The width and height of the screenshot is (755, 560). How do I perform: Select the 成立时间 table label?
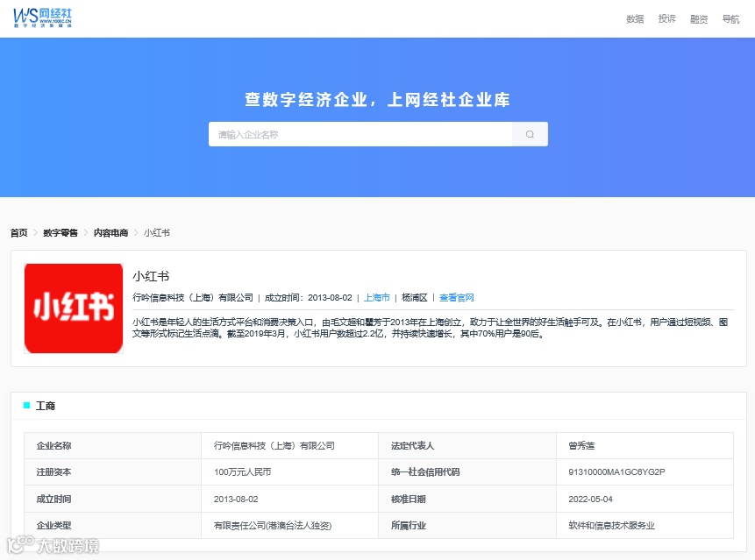click(54, 499)
